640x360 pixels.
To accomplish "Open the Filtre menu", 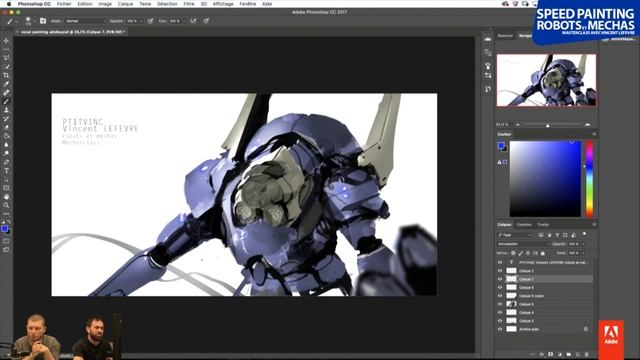I will point(189,4).
